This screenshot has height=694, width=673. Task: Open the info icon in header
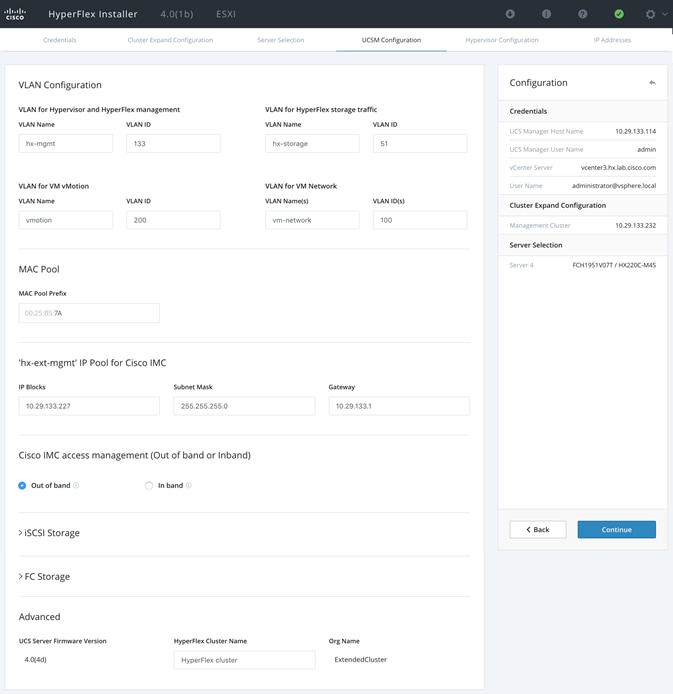click(x=546, y=14)
